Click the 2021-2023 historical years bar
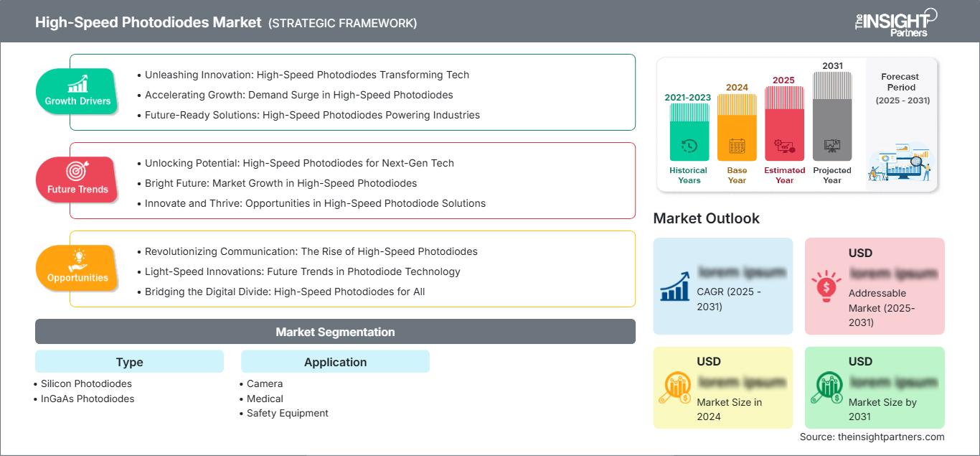This screenshot has width=980, height=456. (689, 132)
